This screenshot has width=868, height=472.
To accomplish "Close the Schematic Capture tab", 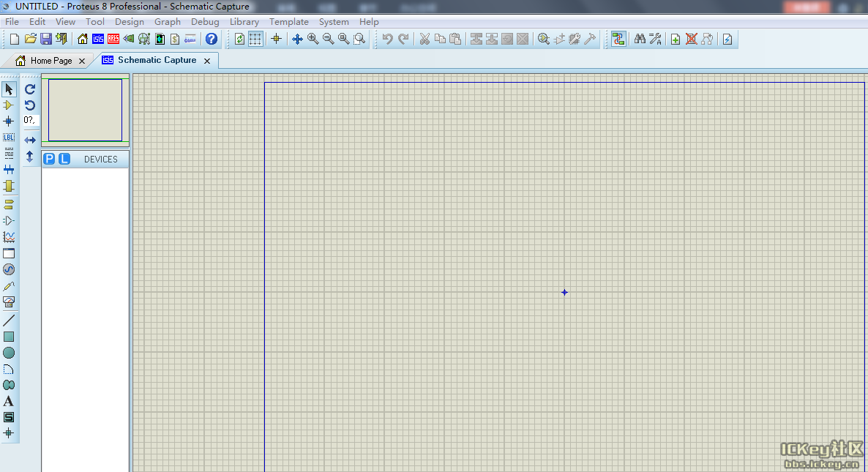I will pyautogui.click(x=207, y=61).
